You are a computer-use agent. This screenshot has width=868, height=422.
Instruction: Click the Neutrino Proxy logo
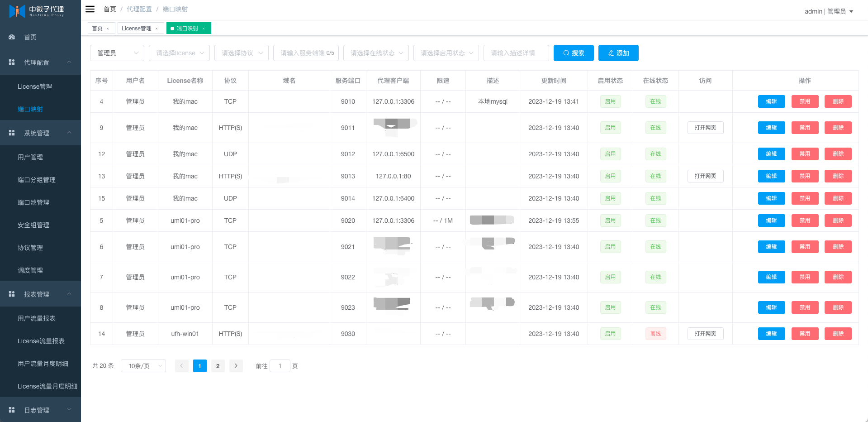click(36, 11)
